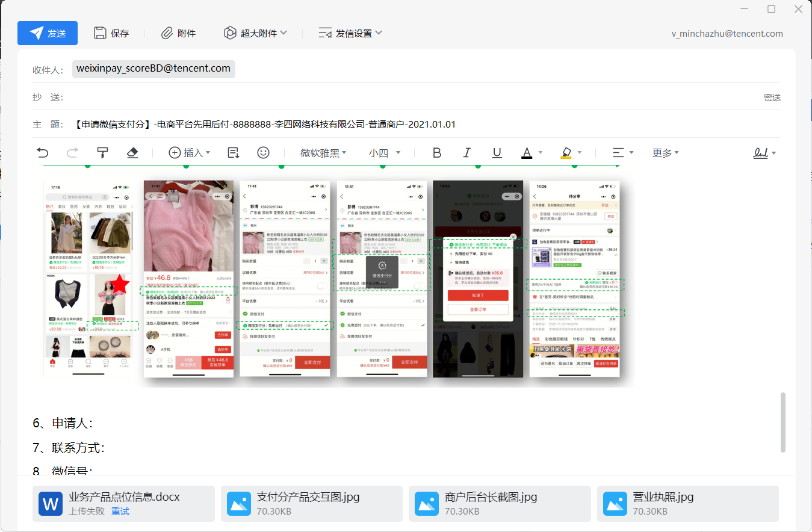
Task: Toggle italic formatting
Action: click(x=466, y=153)
